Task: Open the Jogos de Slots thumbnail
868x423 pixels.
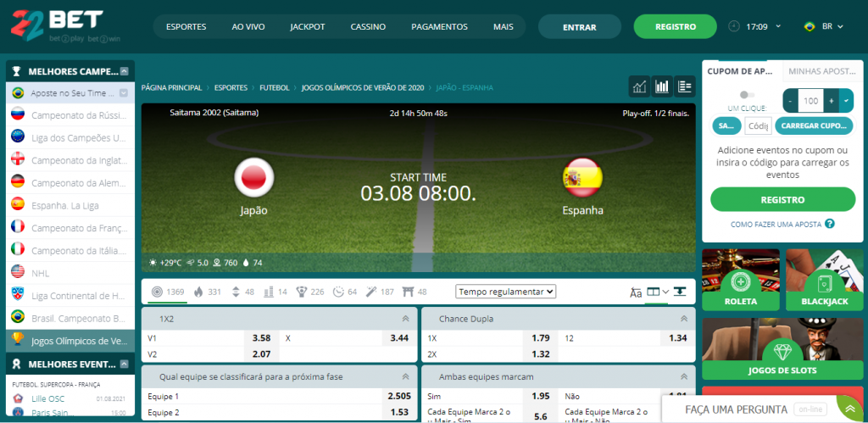Action: 782,348
